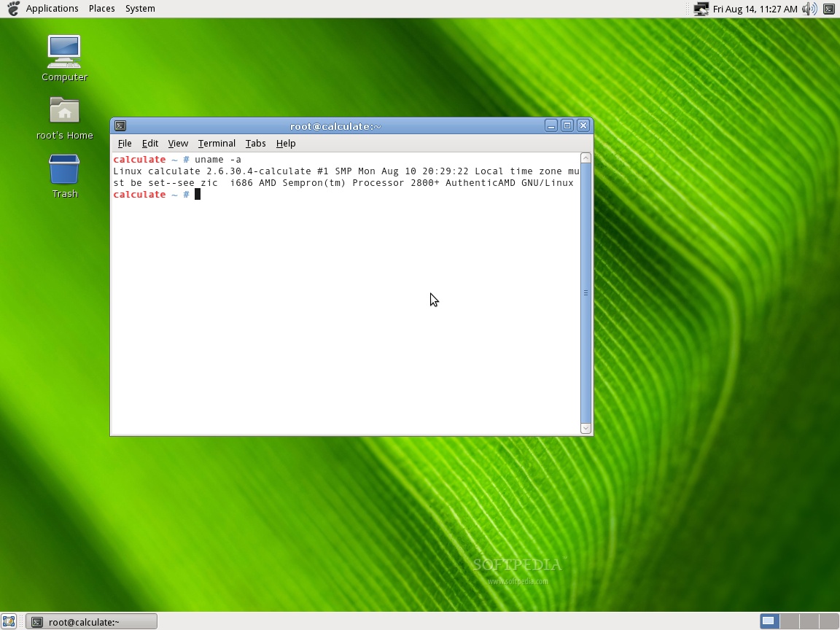Click the clock showing Fri Aug 14
Screen dimensions: 840x630
click(x=755, y=8)
